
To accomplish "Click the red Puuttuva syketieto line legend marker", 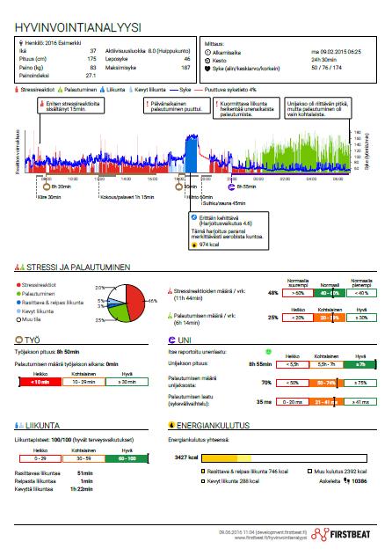I will pyautogui.click(x=199, y=90).
